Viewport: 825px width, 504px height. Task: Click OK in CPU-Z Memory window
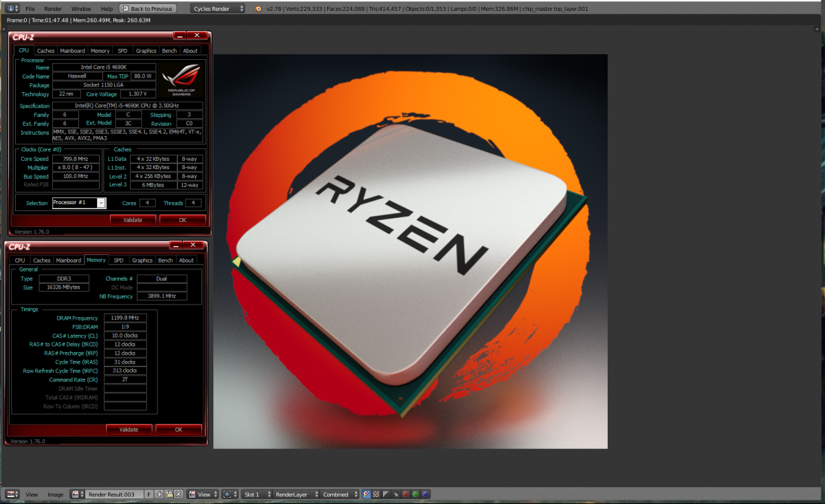tap(179, 429)
